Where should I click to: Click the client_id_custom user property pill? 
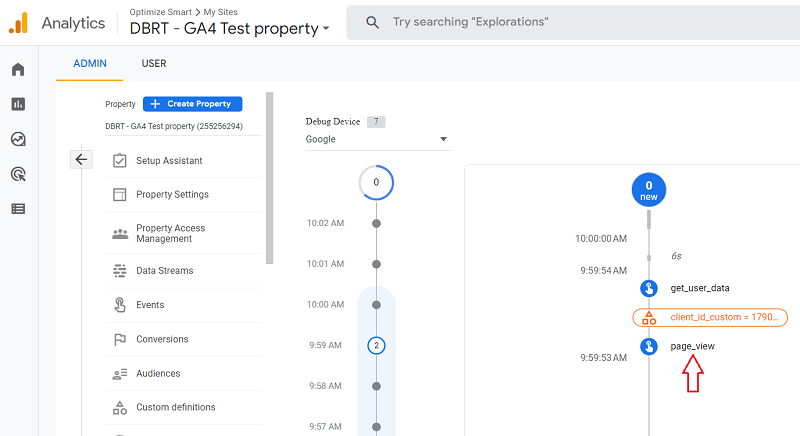(x=710, y=318)
